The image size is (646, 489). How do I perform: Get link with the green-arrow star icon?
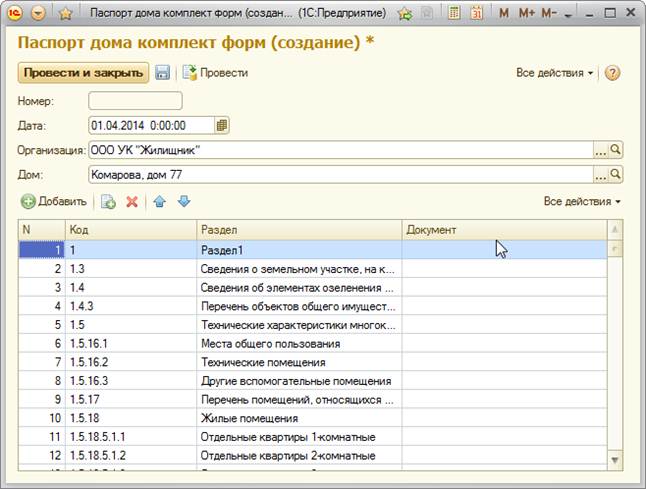[x=405, y=14]
